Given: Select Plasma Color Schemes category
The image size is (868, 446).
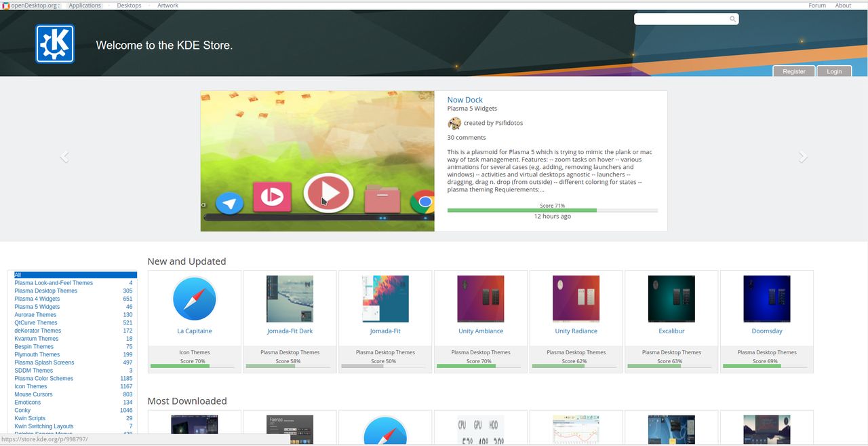Looking at the screenshot, I should (44, 378).
